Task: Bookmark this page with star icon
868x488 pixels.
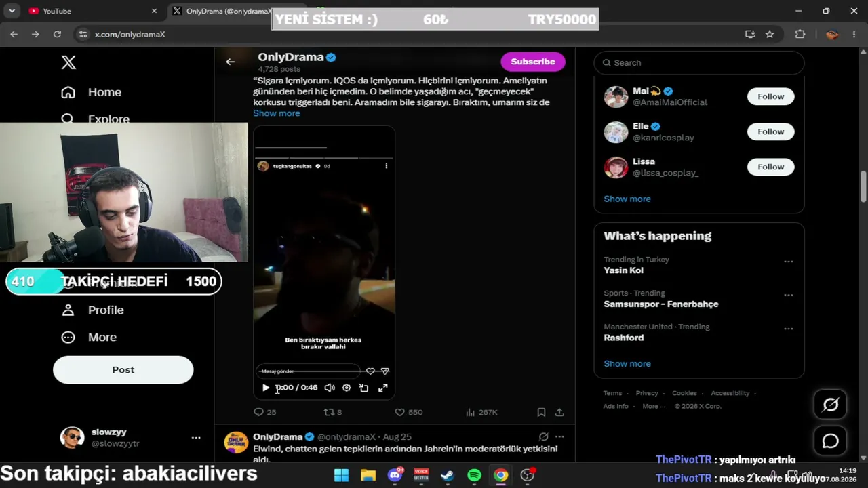Action: click(x=770, y=34)
